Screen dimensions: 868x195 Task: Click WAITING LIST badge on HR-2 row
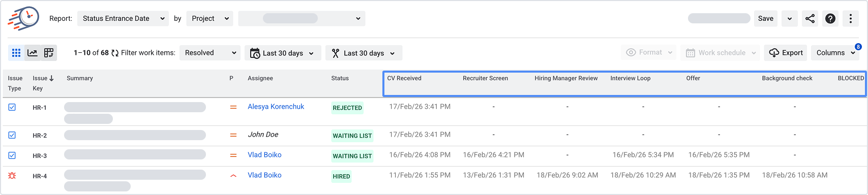coord(352,136)
